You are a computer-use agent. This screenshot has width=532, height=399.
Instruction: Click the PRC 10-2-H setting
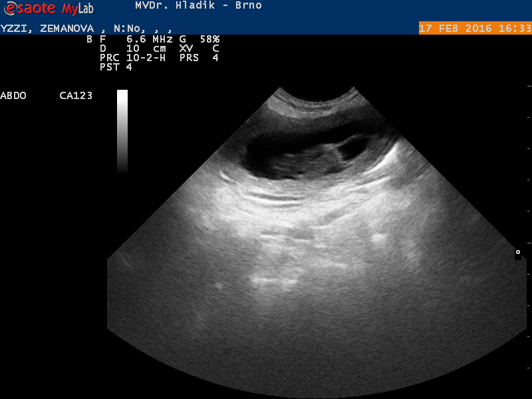click(132, 58)
